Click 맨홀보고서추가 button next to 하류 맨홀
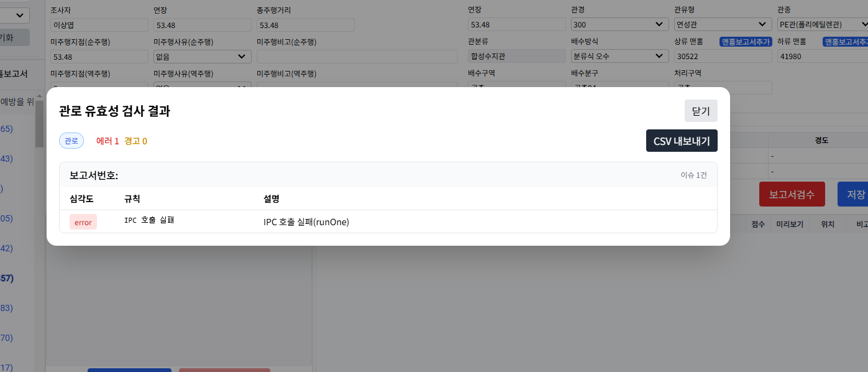The height and width of the screenshot is (372, 868). tap(846, 42)
